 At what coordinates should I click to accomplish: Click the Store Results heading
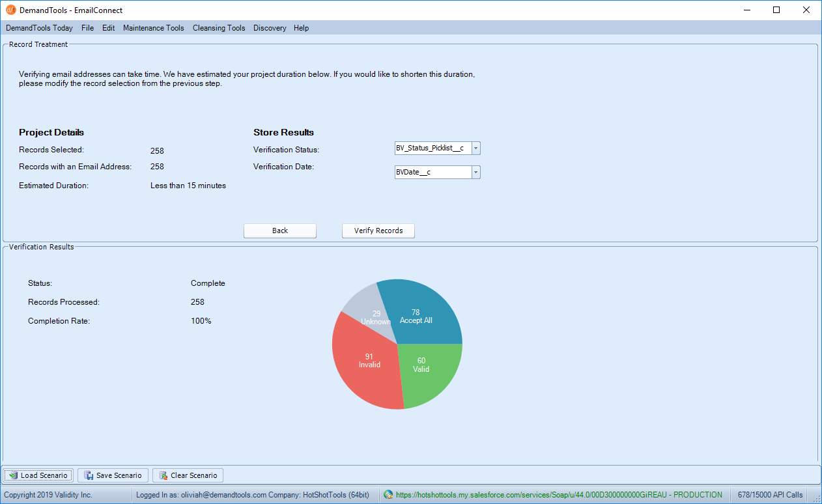[283, 132]
